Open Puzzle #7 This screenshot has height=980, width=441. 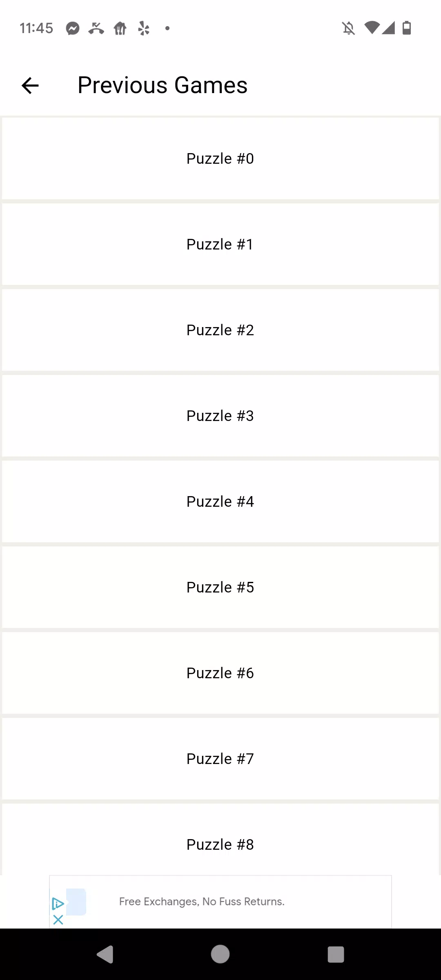pyautogui.click(x=220, y=759)
